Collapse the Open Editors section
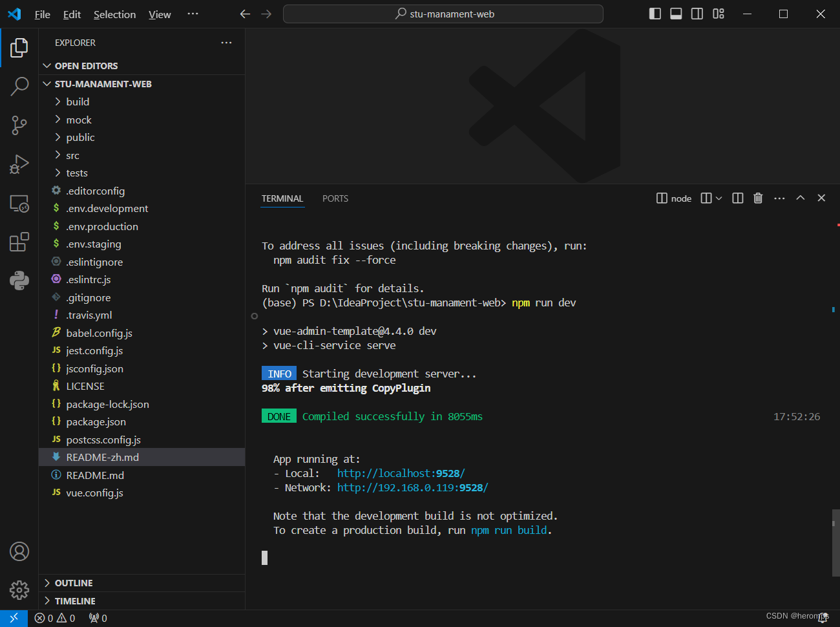Image resolution: width=840 pixels, height=627 pixels. (142, 66)
